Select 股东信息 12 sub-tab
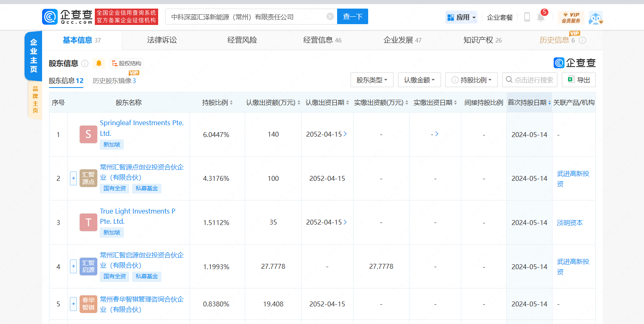This screenshot has height=324, width=644. [x=66, y=81]
